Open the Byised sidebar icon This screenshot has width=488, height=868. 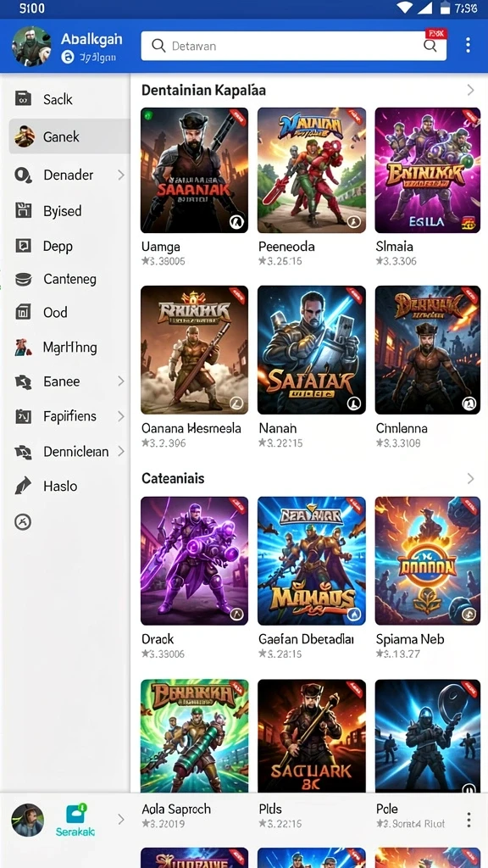[23, 210]
